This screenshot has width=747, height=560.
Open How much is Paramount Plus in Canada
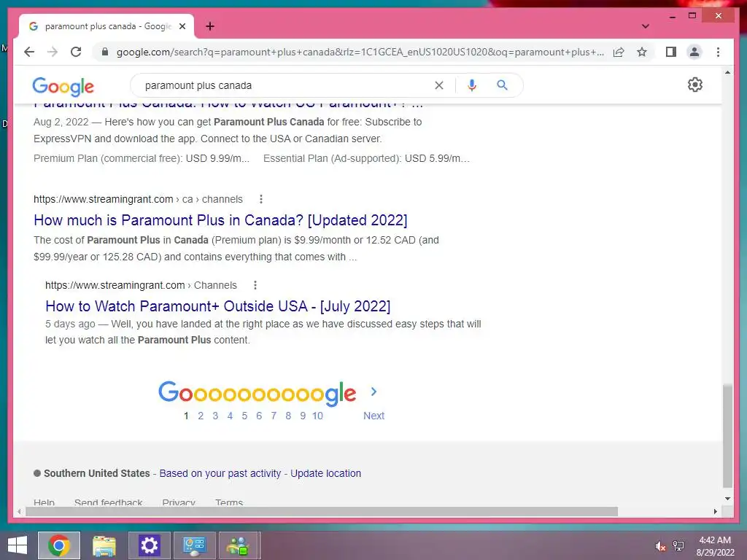click(220, 220)
